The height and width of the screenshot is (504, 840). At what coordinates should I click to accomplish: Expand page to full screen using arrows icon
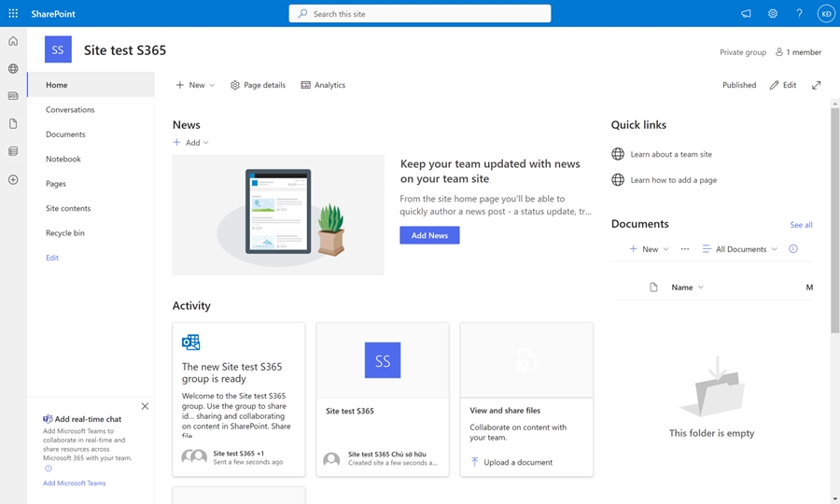click(x=817, y=85)
